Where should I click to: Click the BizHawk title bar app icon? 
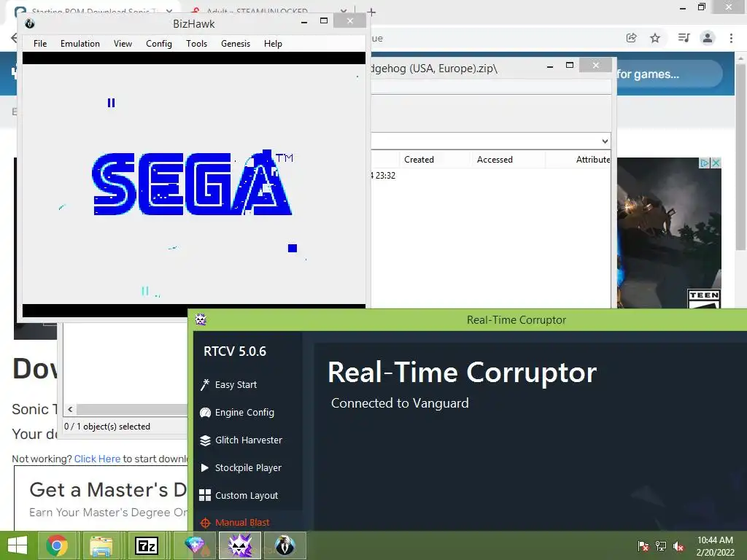point(29,23)
